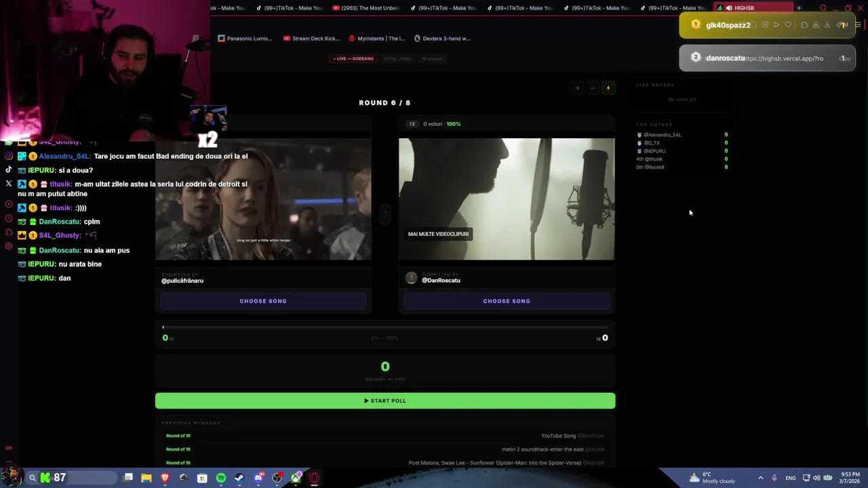Open OBS Studio from taskbar

click(x=277, y=478)
